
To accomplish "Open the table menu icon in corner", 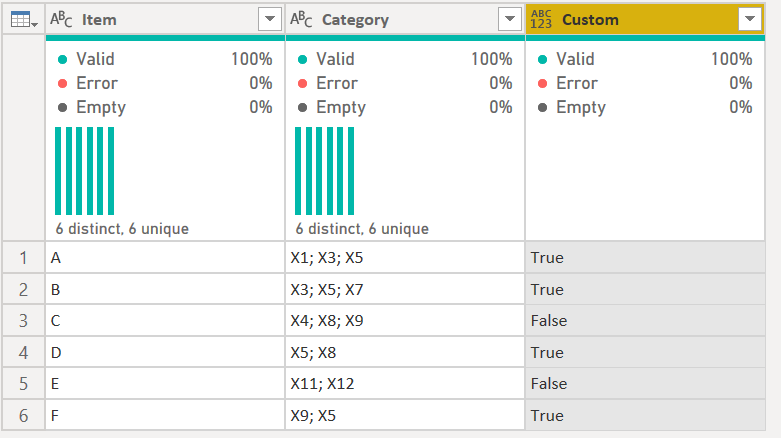I will click(x=23, y=20).
